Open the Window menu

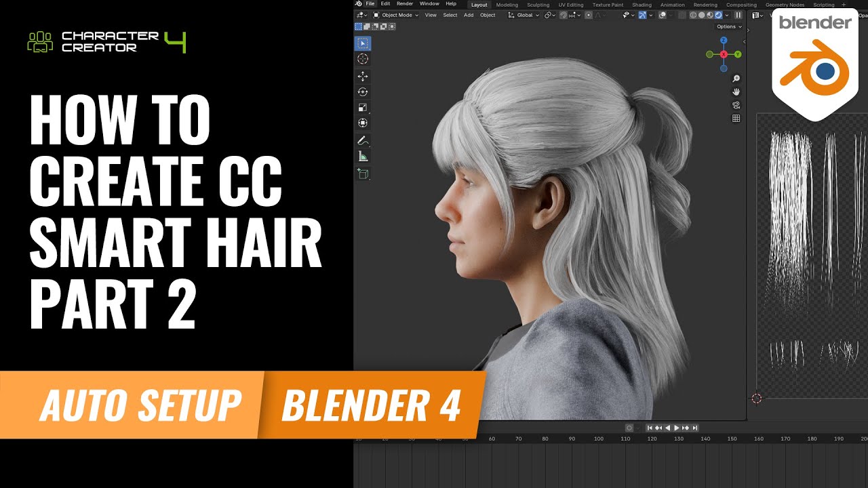429,4
